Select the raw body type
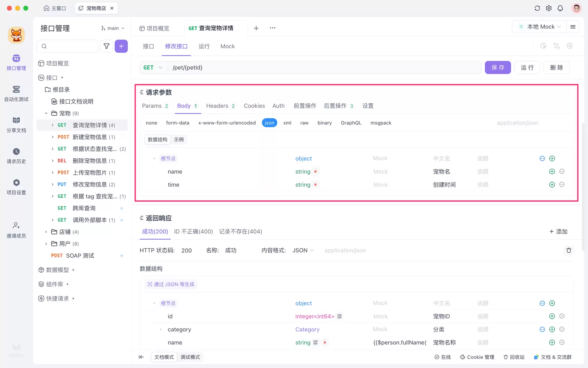The height and width of the screenshot is (368, 588). click(304, 123)
